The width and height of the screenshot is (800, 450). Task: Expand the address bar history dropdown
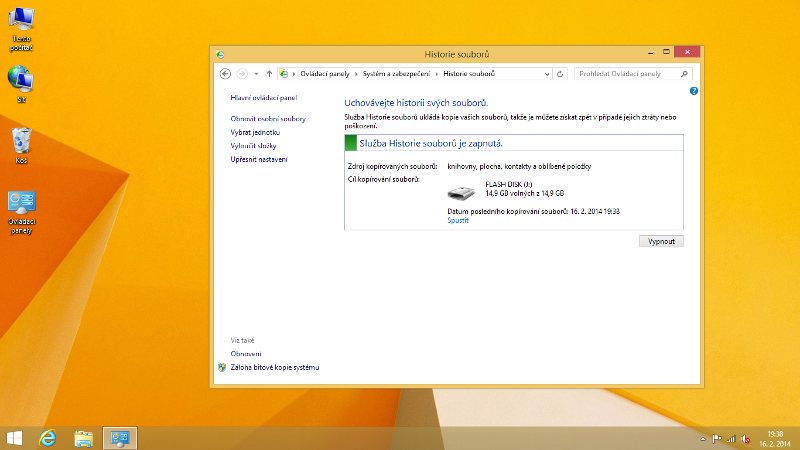click(x=546, y=73)
